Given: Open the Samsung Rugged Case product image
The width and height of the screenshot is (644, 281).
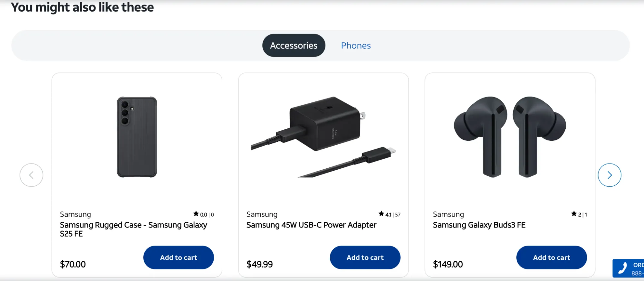Looking at the screenshot, I should (137, 138).
